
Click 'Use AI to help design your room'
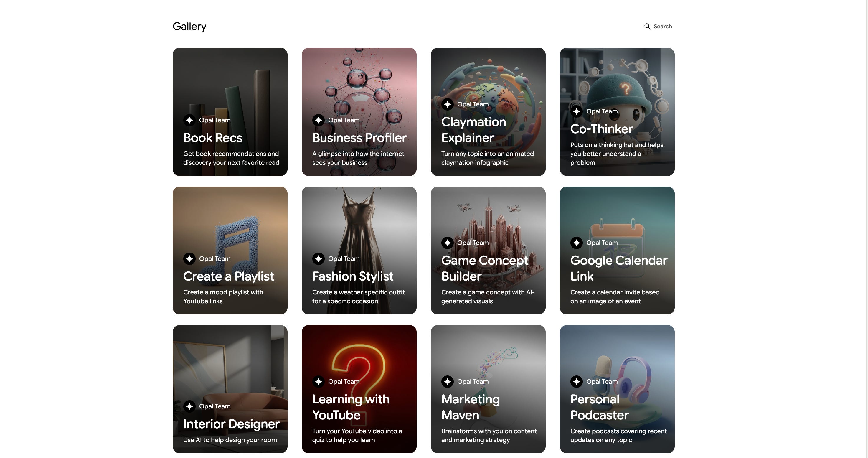point(230,440)
